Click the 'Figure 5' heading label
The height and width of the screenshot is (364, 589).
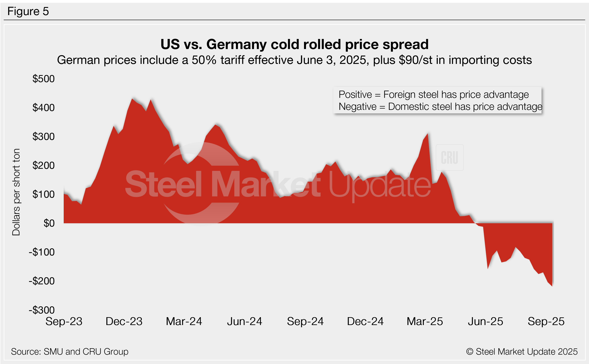click(x=28, y=11)
